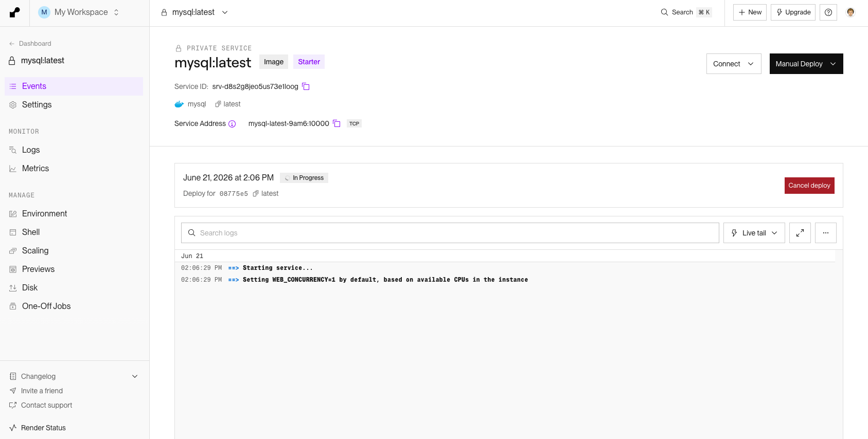Click the deploy date June 21, 2026
The width and height of the screenshot is (868, 439).
tap(228, 177)
